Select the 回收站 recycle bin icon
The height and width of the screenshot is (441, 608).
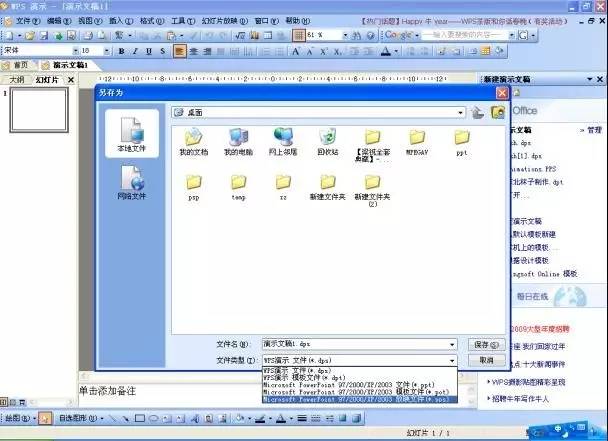(x=328, y=142)
